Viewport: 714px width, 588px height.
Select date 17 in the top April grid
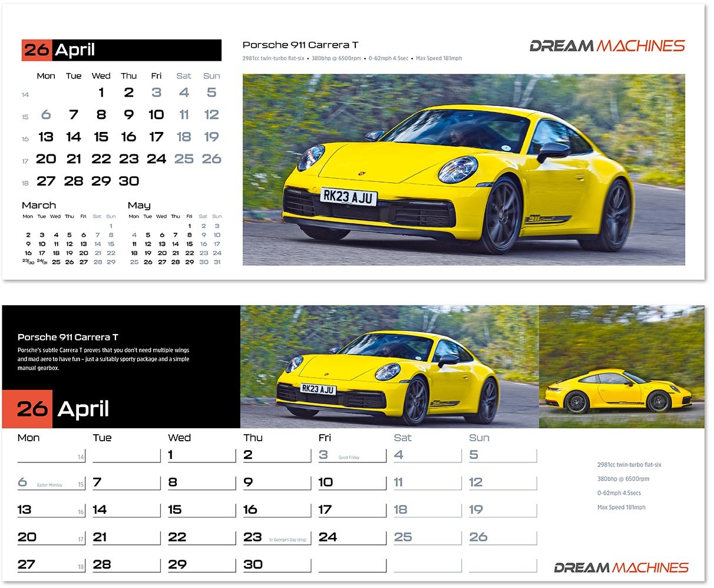pos(156,136)
